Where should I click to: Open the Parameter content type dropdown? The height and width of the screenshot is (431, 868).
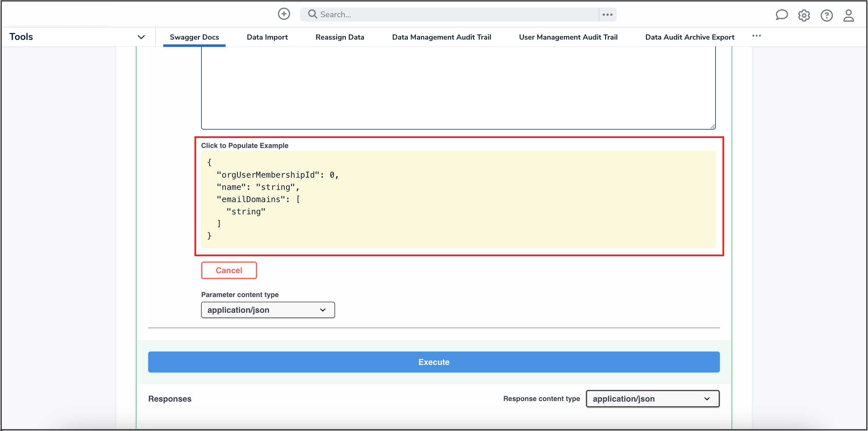point(268,310)
